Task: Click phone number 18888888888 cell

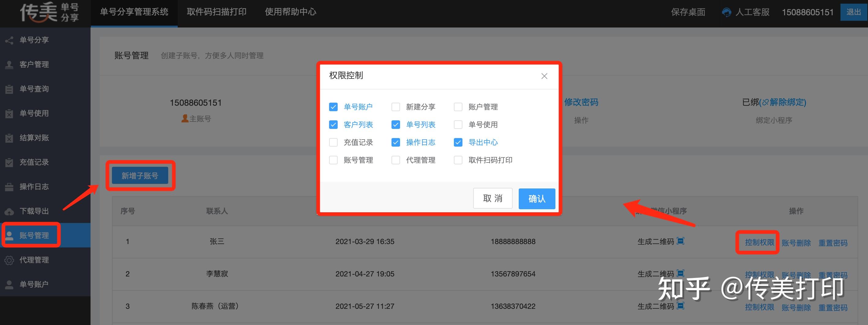Action: point(513,242)
